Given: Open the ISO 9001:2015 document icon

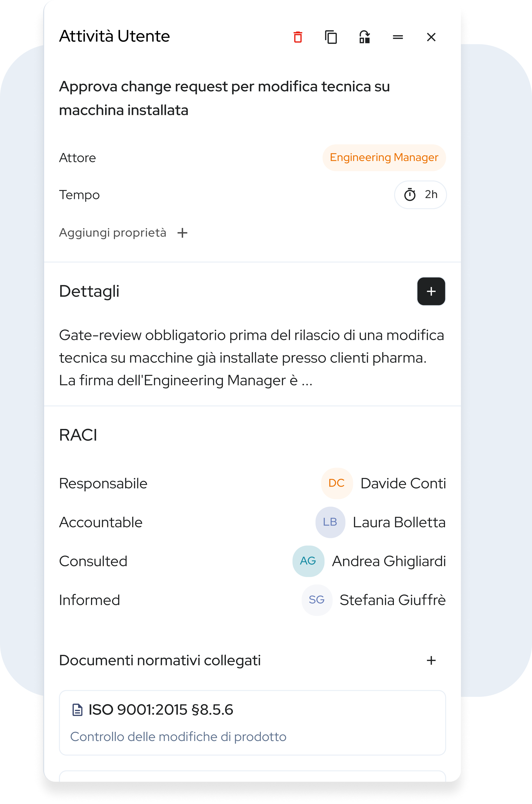Looking at the screenshot, I should click(x=77, y=710).
